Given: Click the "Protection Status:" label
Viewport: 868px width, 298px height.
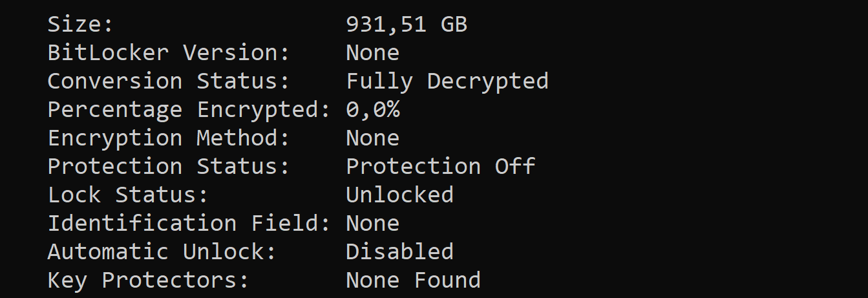Looking at the screenshot, I should (x=168, y=167).
